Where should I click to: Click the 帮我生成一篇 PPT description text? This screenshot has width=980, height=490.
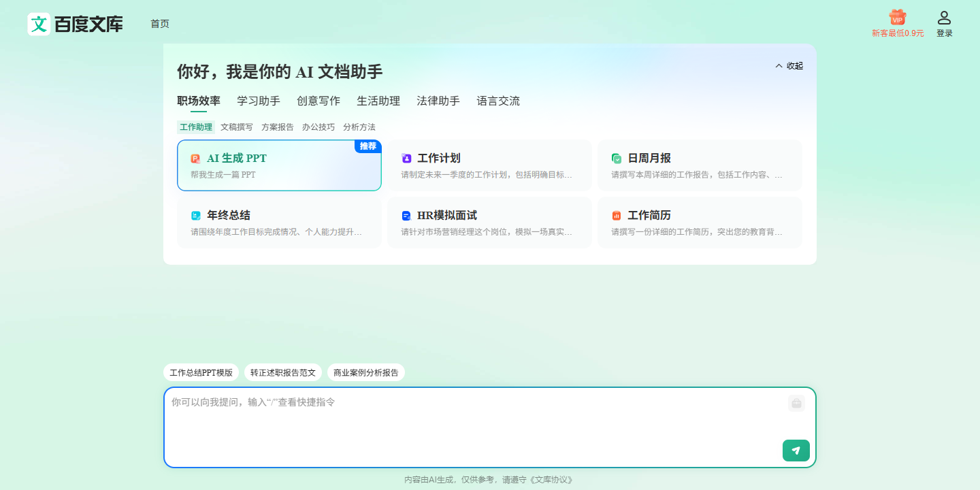[223, 175]
